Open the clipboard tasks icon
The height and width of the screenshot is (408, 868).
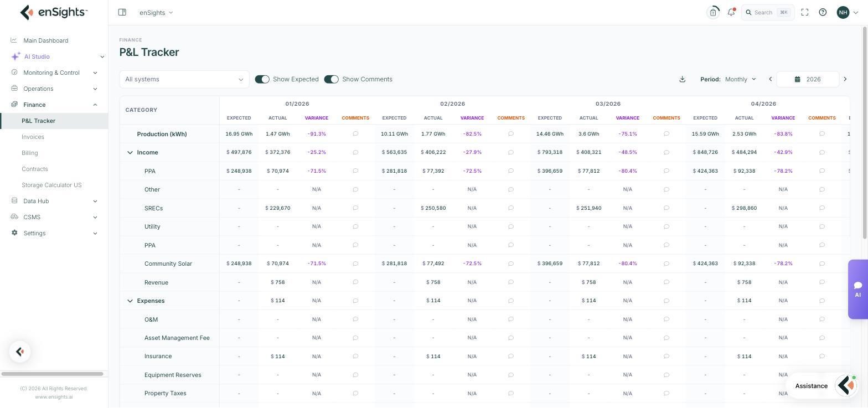[713, 12]
